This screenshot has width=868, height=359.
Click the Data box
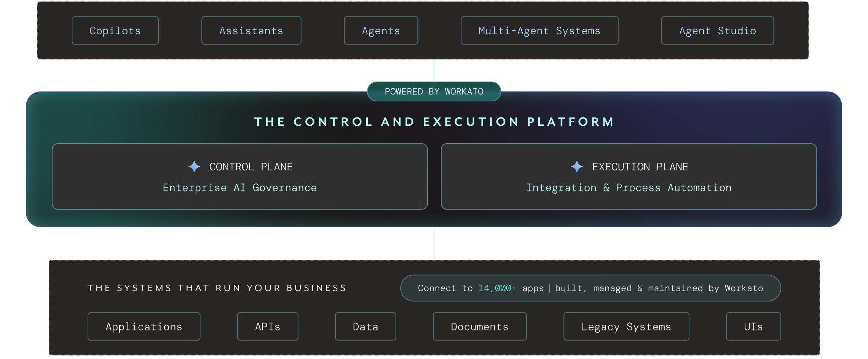pos(365,327)
